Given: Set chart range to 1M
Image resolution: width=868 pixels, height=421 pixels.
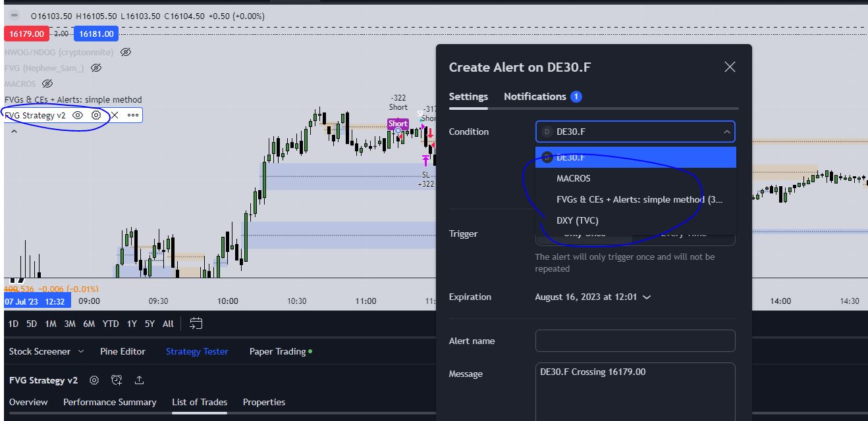Looking at the screenshot, I should coord(51,323).
